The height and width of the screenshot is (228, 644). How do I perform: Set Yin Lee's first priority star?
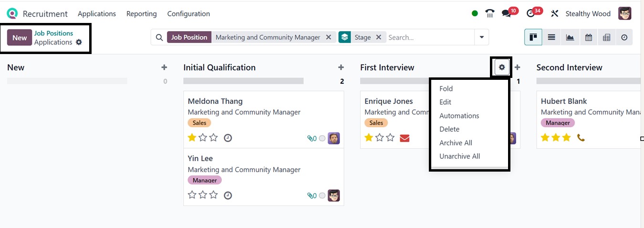[192, 195]
